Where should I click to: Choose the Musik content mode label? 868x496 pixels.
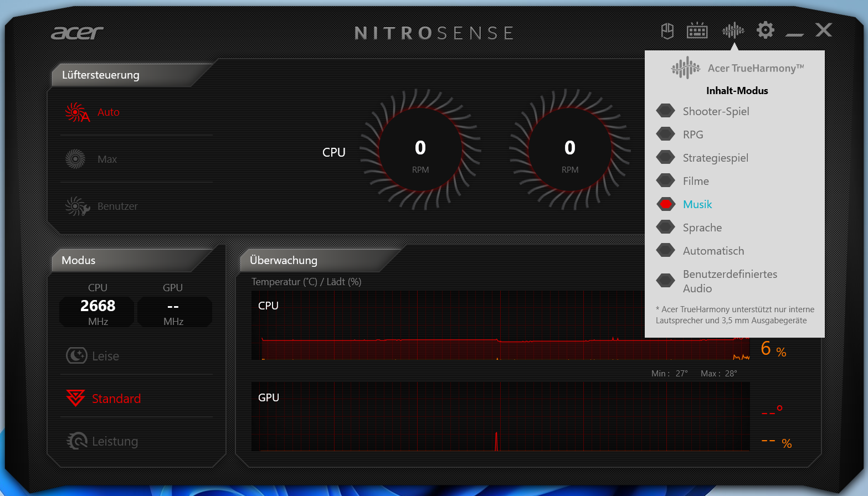click(x=697, y=204)
